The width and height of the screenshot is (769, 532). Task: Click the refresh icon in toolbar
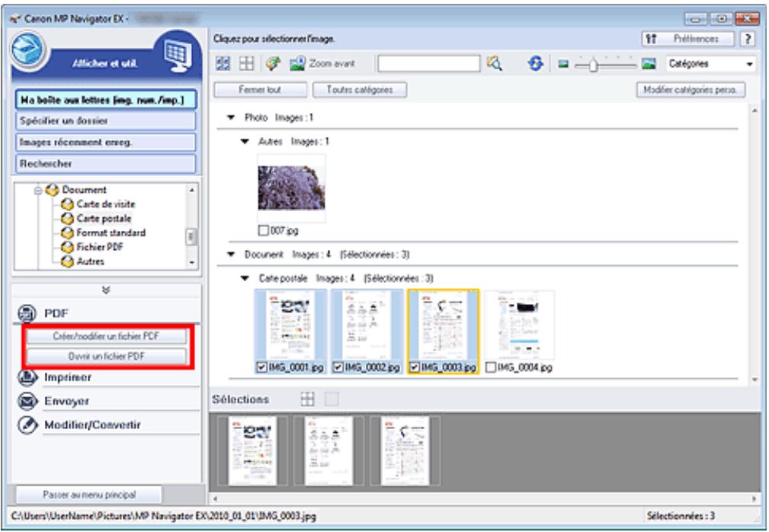[536, 63]
